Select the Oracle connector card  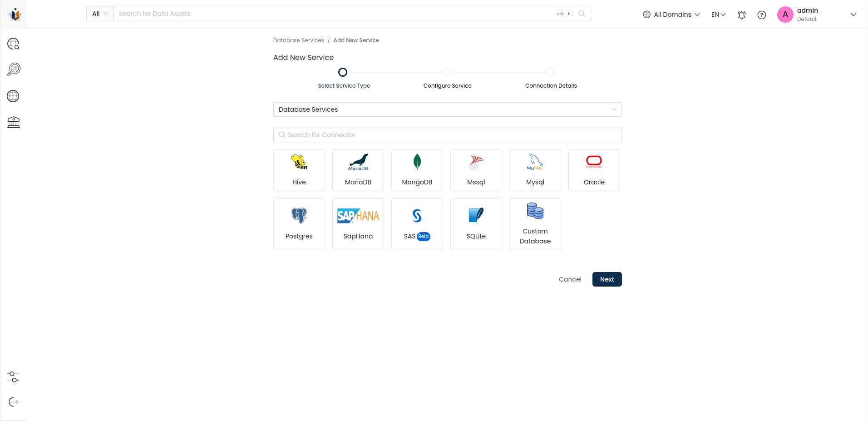[594, 170]
